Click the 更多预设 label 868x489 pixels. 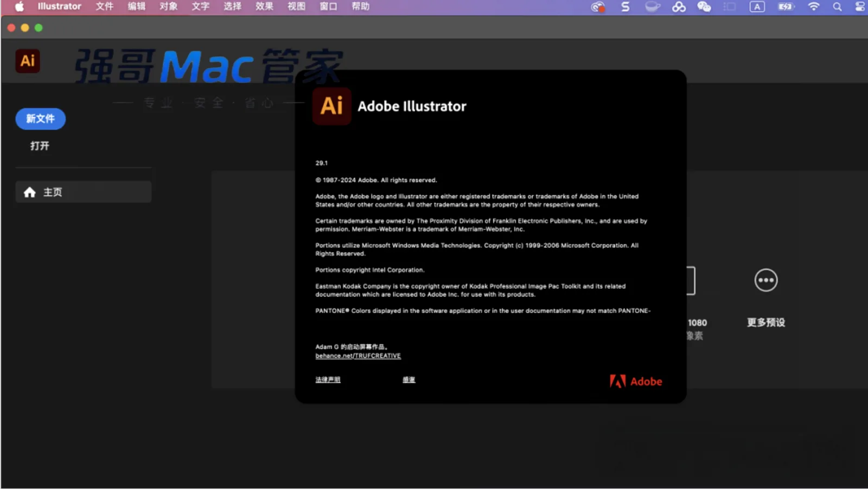[x=766, y=323]
